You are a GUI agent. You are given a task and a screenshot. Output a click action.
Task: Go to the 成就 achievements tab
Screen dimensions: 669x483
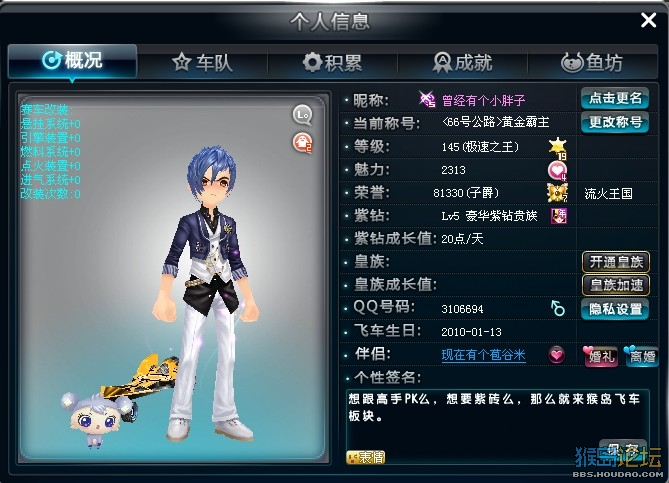click(x=463, y=62)
